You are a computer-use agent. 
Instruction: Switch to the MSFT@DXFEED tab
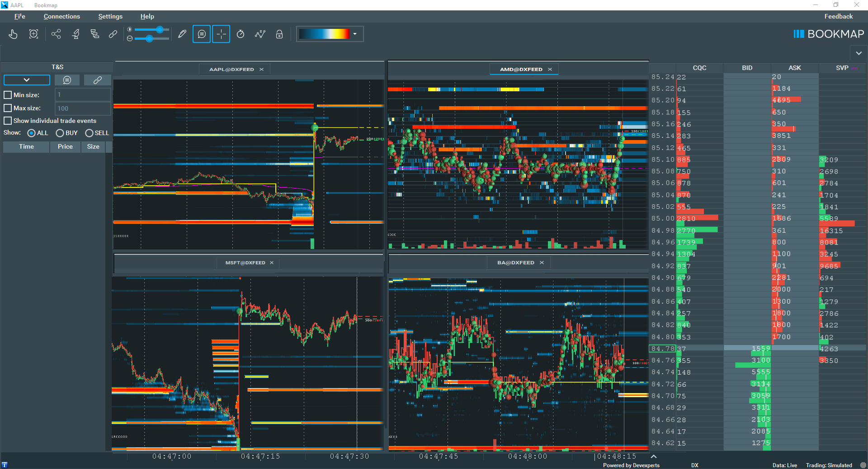[x=245, y=263]
